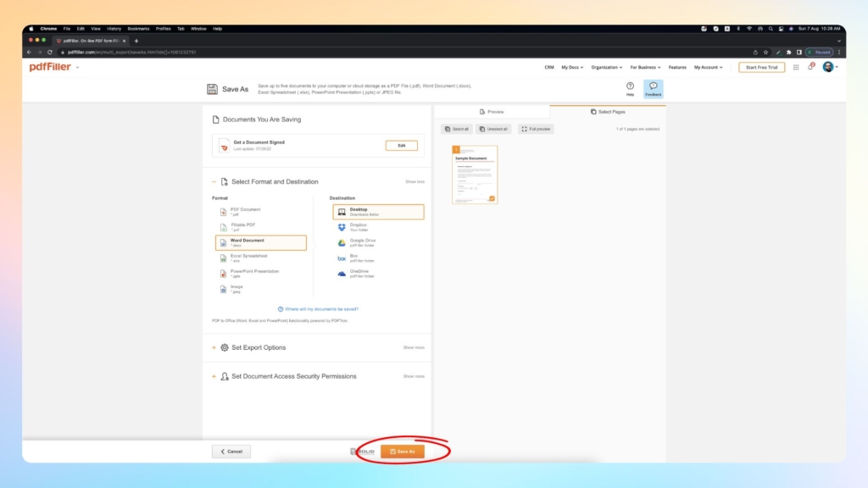The image size is (868, 488).
Task: Open the apps grid icon
Action: point(796,68)
